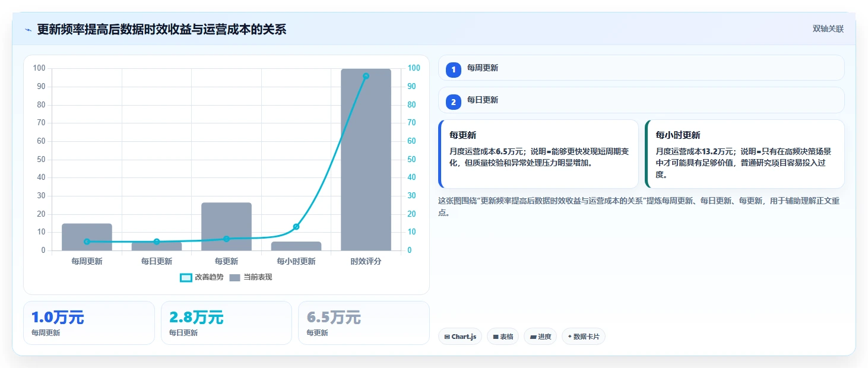868x368 pixels.
Task: Open the 每日更新 list row
Action: click(641, 100)
